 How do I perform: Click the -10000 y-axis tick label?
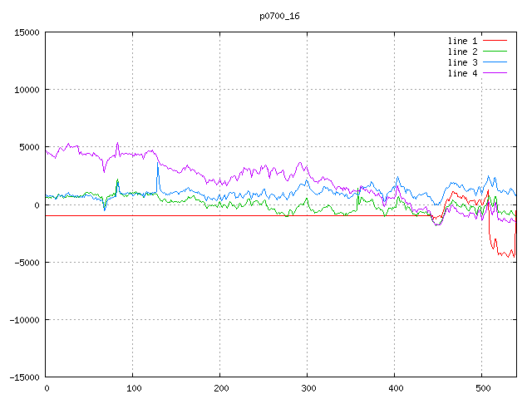[x=24, y=320]
